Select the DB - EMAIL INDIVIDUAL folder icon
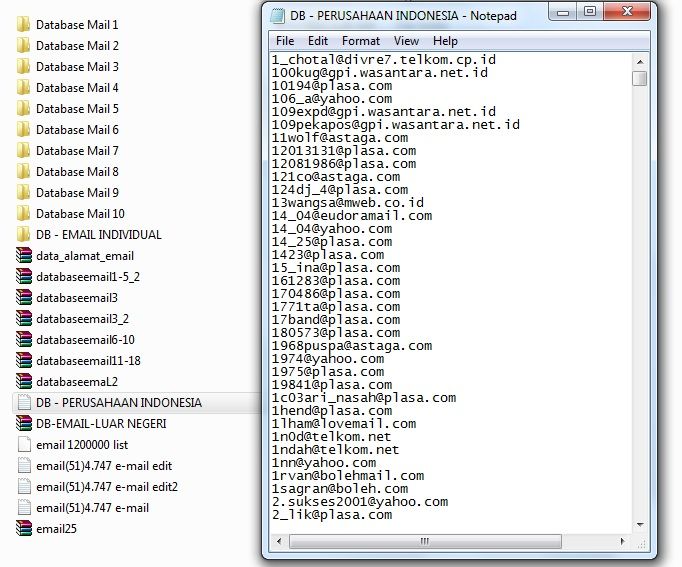Viewport: 682px width, 567px height. point(24,234)
